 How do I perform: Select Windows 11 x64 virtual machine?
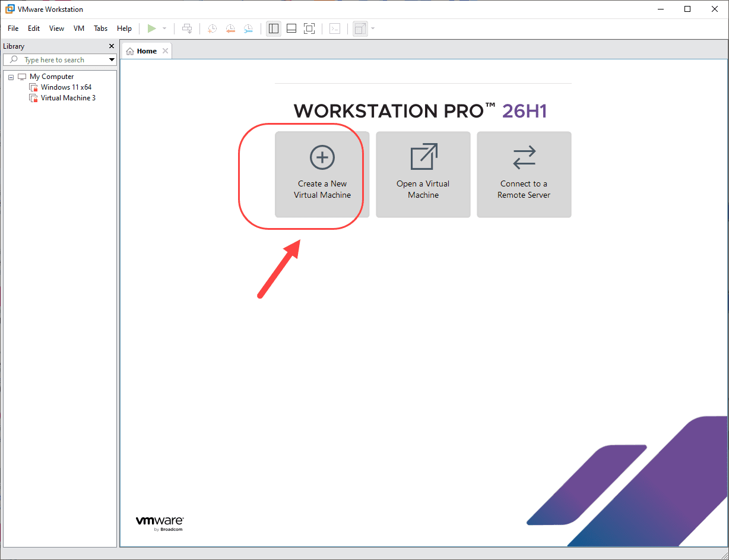[66, 87]
